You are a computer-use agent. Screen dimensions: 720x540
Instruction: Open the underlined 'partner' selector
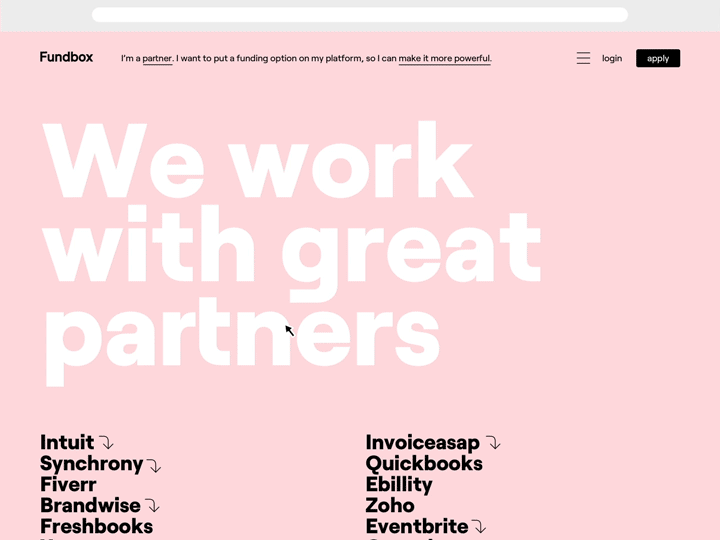157,59
